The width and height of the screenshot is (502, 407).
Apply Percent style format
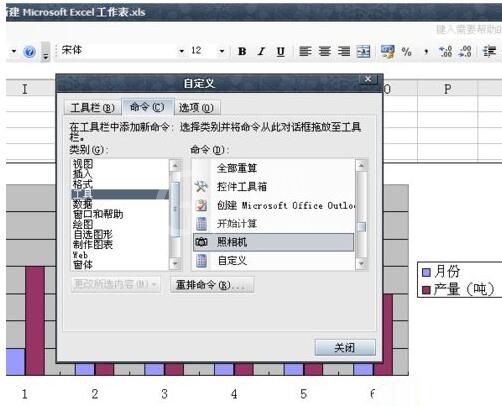click(x=406, y=52)
